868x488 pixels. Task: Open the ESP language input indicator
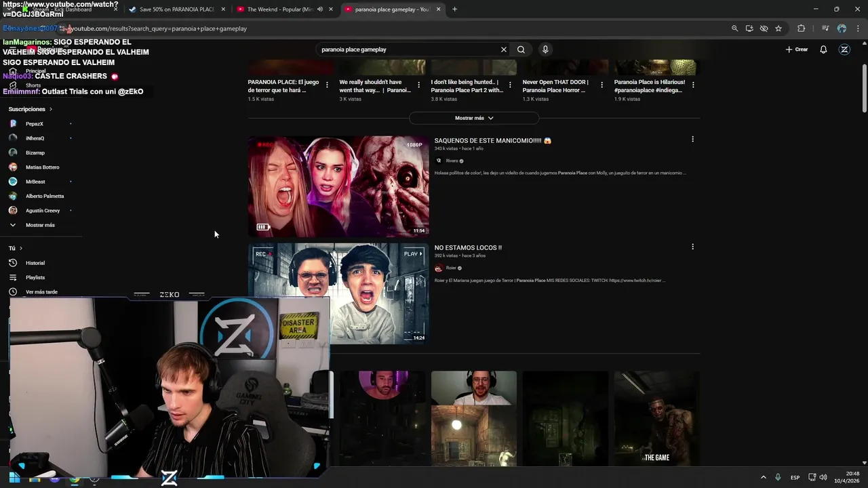795,477
